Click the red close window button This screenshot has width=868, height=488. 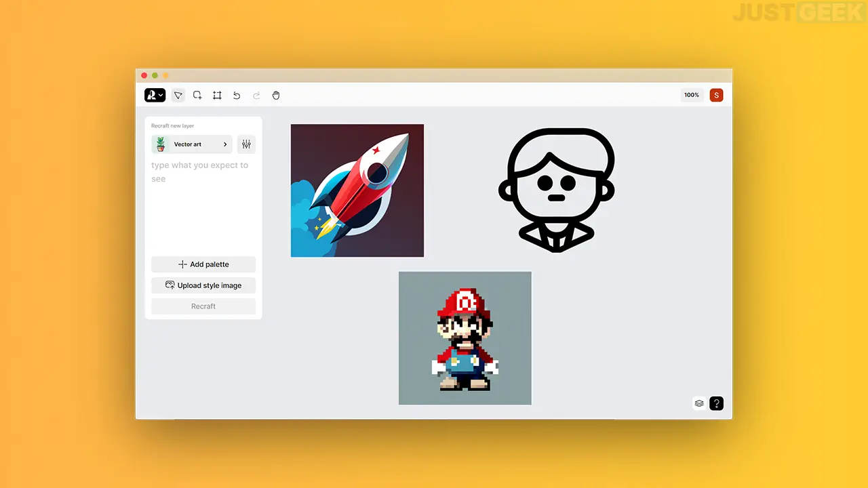tap(144, 75)
